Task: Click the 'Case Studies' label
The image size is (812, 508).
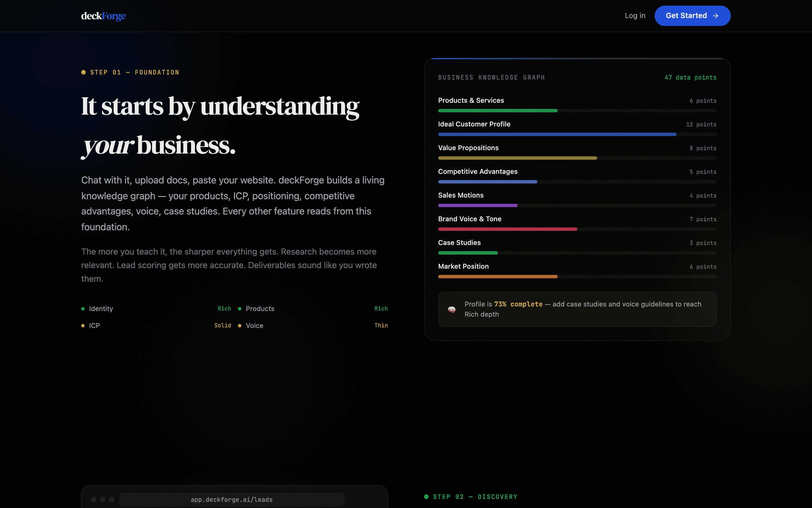Action: (459, 243)
